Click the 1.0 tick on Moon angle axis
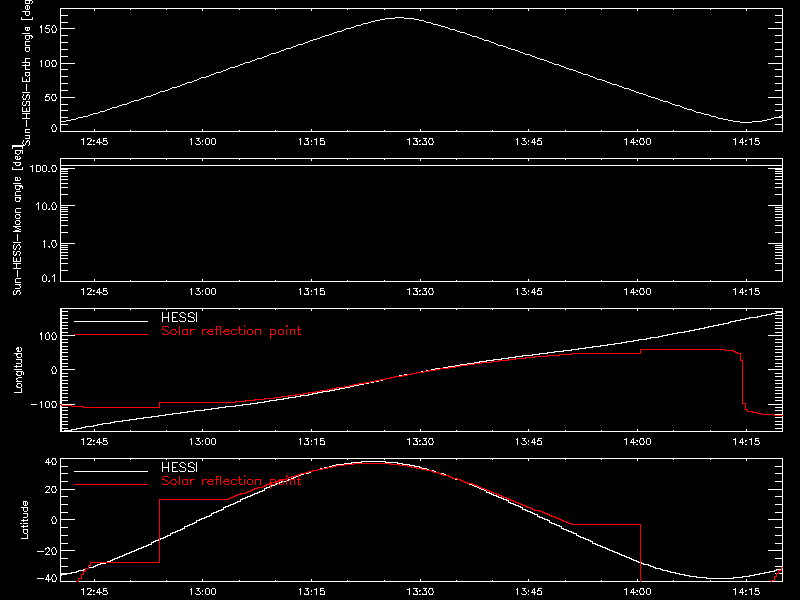 tap(49, 244)
